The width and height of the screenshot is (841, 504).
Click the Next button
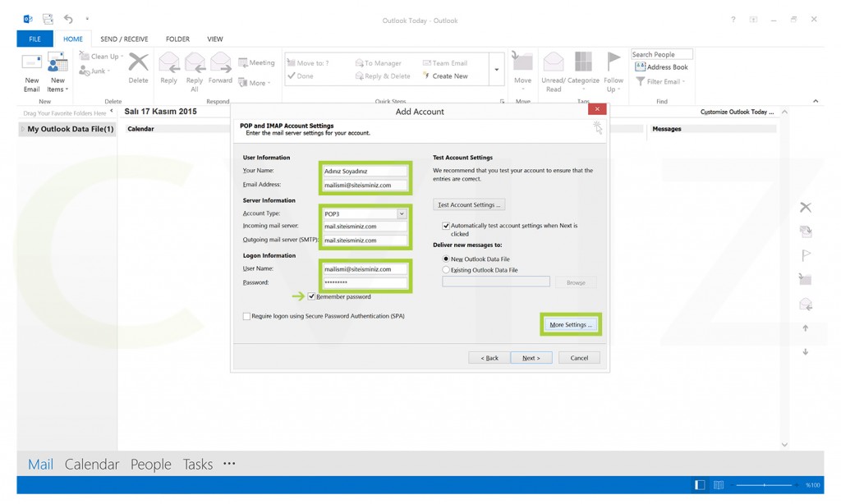click(531, 358)
